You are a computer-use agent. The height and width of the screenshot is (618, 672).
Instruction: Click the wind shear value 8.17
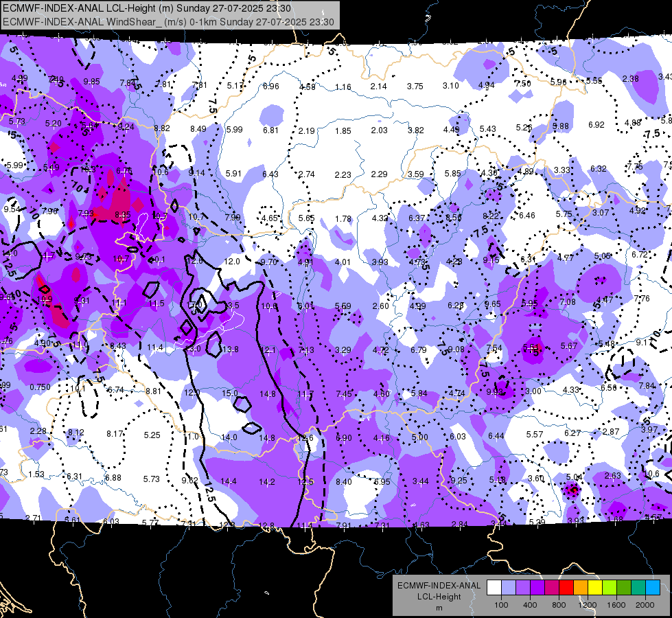(115, 434)
